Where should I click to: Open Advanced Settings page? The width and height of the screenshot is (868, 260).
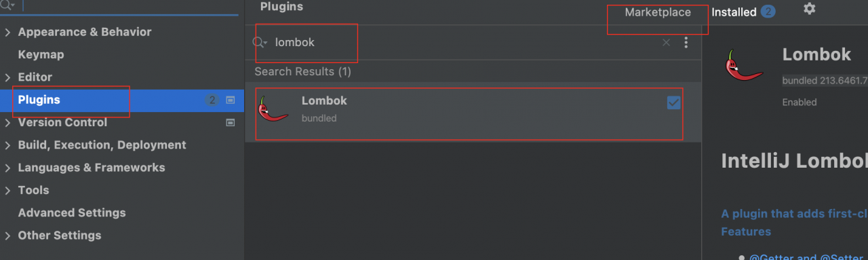(72, 212)
